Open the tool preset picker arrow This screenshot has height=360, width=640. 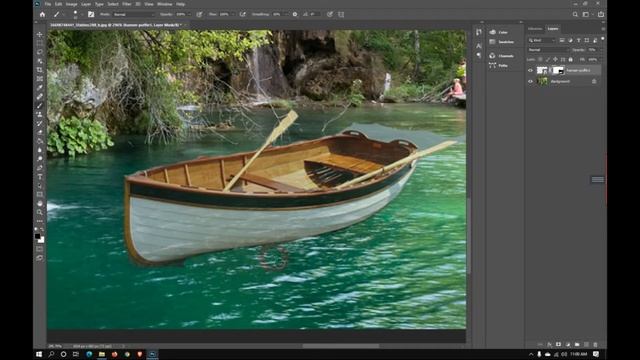pyautogui.click(x=64, y=14)
